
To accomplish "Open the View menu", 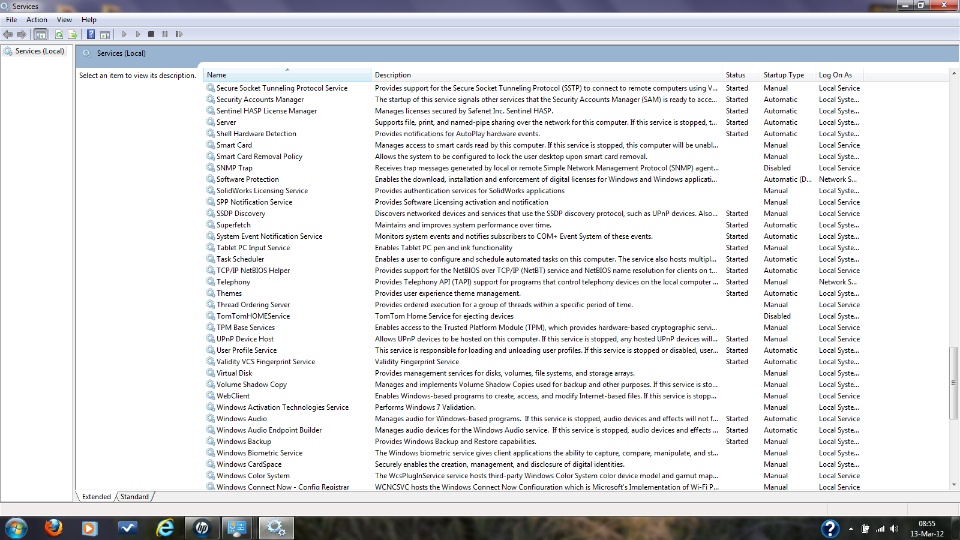I will pos(64,20).
